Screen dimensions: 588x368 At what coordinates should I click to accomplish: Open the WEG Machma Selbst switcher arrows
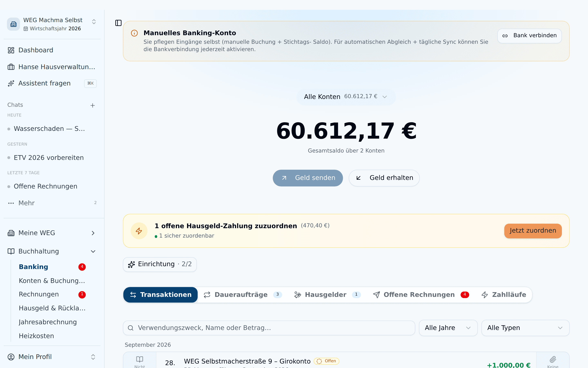point(94,22)
